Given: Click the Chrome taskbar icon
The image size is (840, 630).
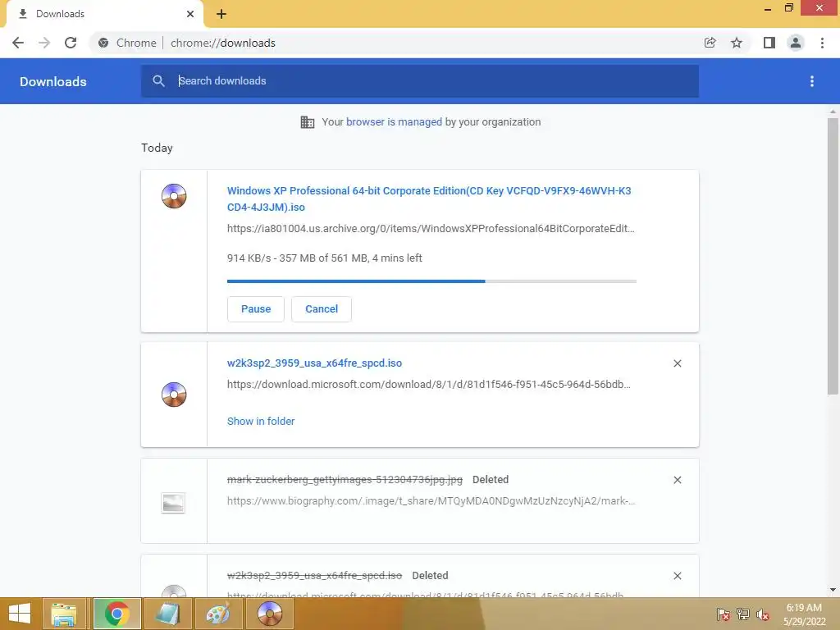Looking at the screenshot, I should pyautogui.click(x=116, y=614).
